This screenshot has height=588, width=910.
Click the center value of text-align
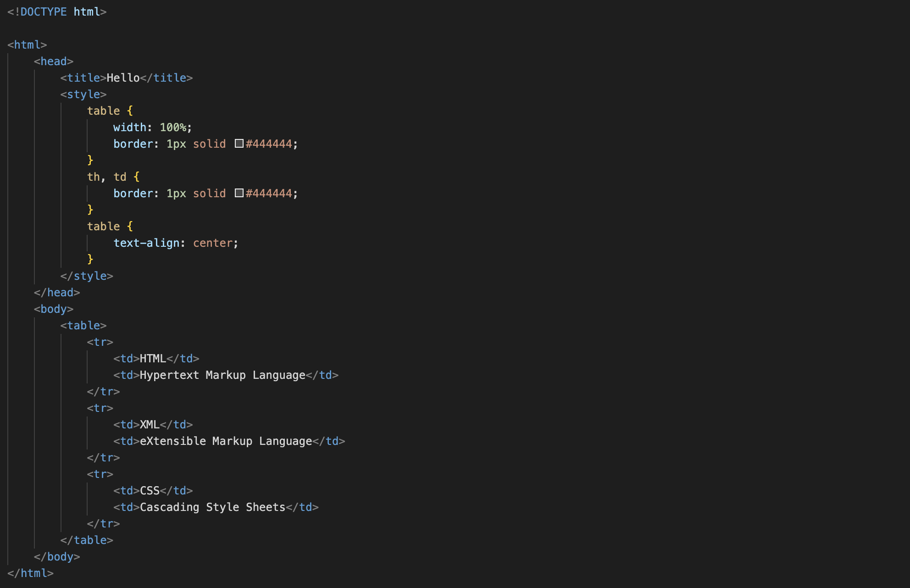pos(212,243)
